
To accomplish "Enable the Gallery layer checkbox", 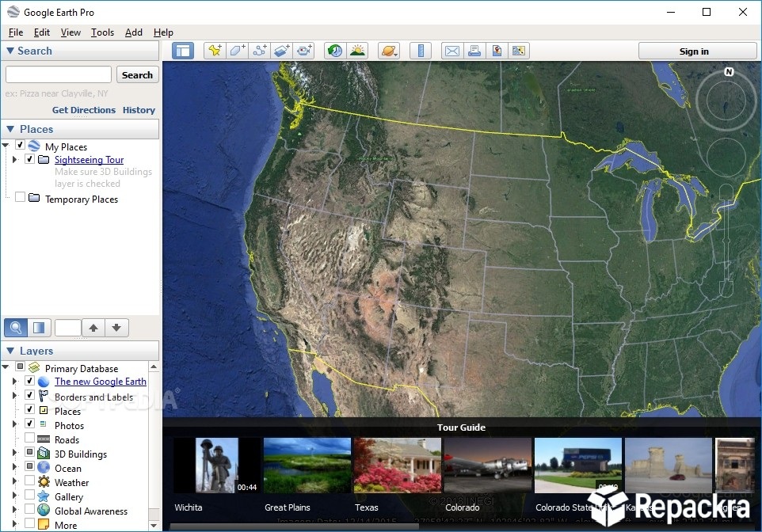I will (x=29, y=495).
